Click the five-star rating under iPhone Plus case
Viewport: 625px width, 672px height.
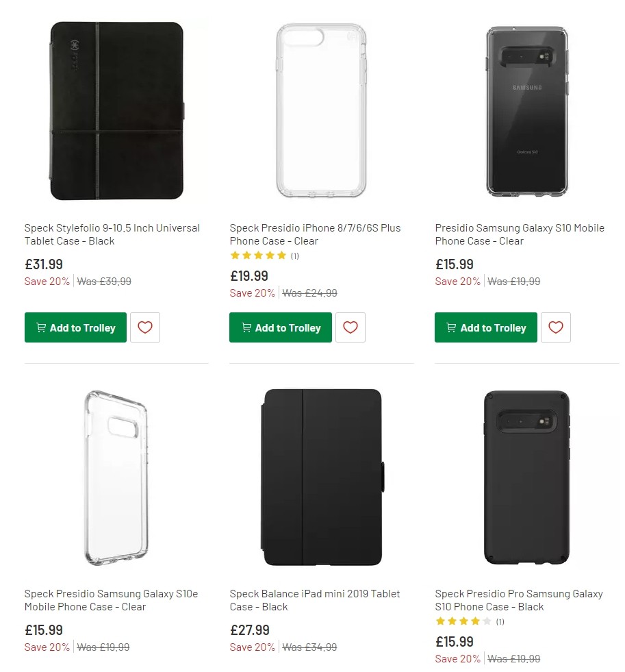pyautogui.click(x=258, y=255)
